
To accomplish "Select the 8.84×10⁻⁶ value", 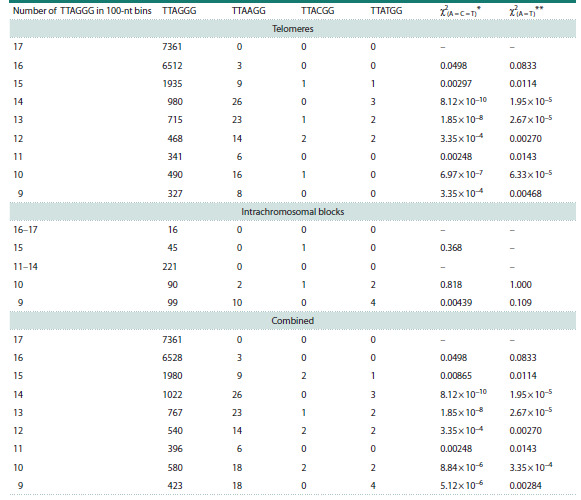I will 461,467.
